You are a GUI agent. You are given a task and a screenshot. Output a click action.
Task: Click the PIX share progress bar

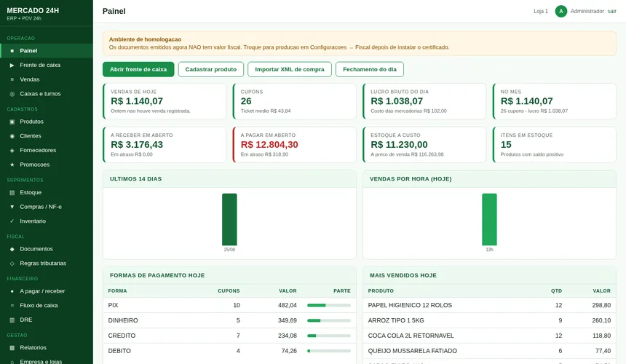pyautogui.click(x=329, y=305)
